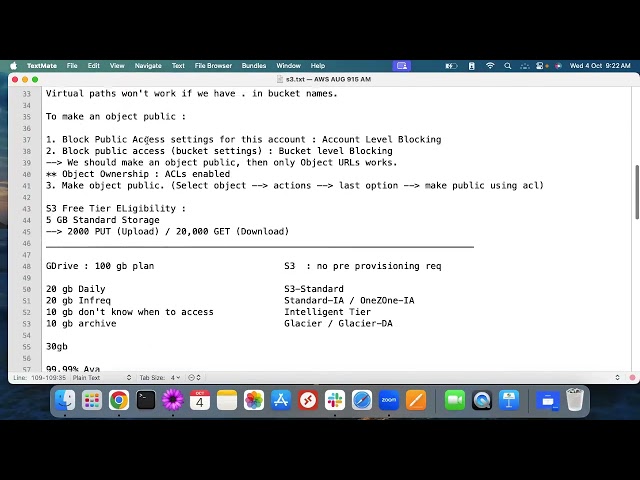Open Finder from the Dock
The height and width of the screenshot is (480, 640).
(65, 400)
